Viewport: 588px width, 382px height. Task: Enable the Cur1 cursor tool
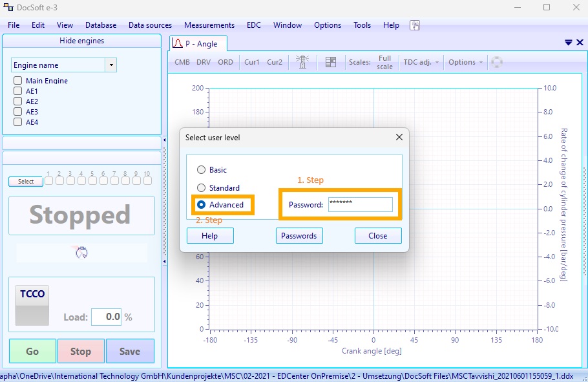(x=251, y=62)
